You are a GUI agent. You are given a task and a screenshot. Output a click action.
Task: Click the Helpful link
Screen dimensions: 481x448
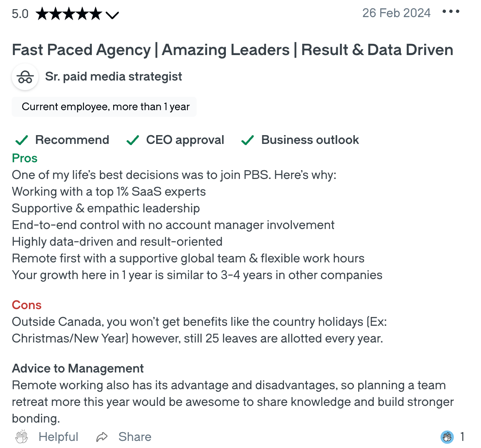click(x=58, y=437)
